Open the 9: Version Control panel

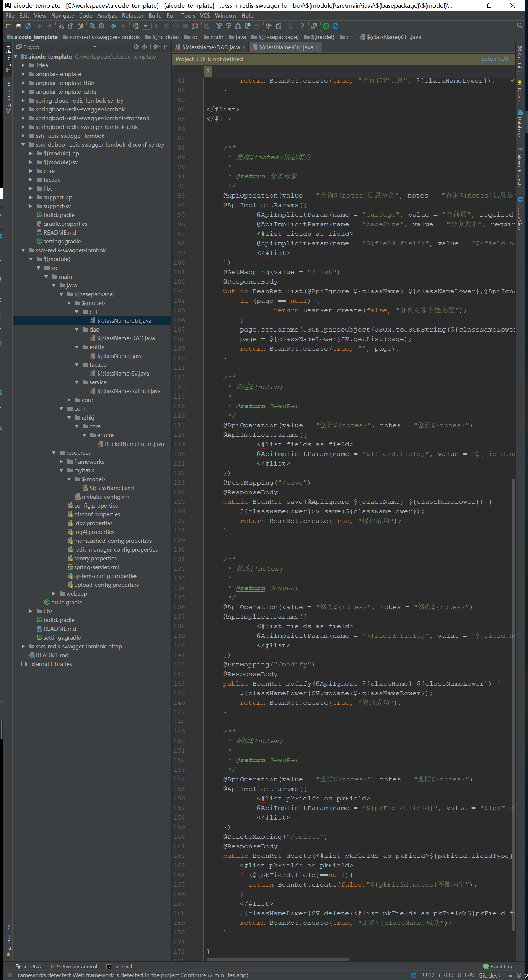point(74,966)
